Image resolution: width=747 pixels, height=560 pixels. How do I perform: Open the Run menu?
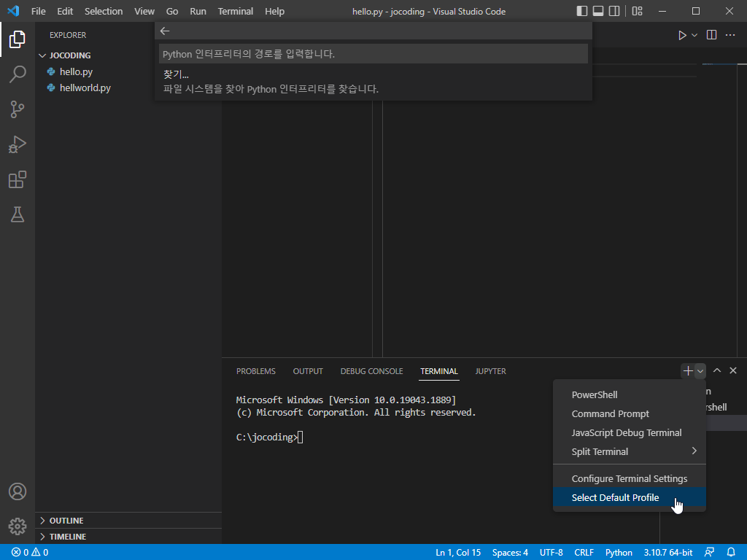[x=198, y=11]
